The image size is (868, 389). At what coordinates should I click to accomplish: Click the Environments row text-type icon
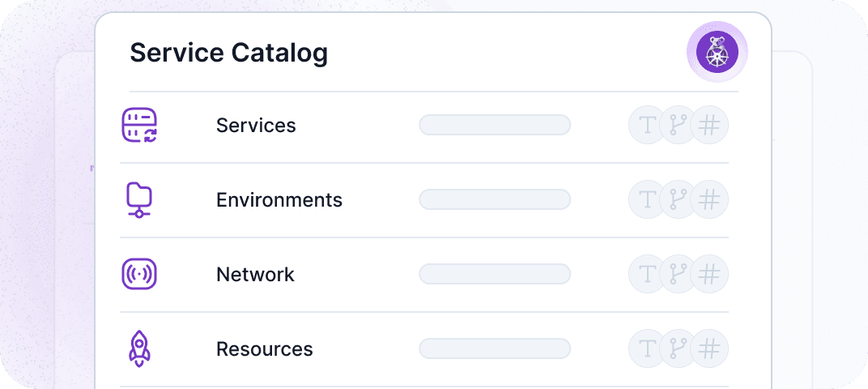click(648, 200)
